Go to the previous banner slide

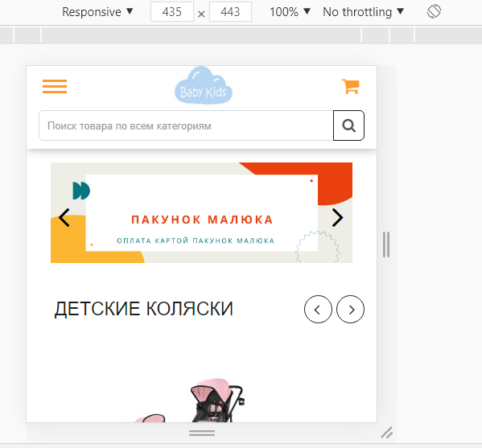(64, 217)
